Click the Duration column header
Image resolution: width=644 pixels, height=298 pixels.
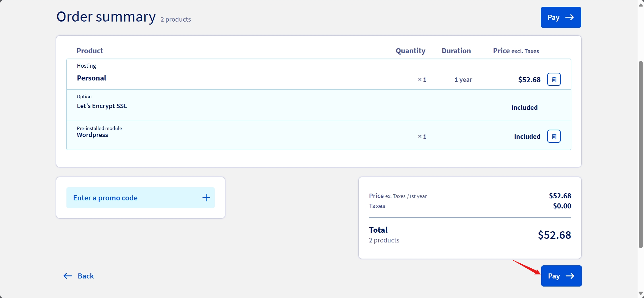456,51
